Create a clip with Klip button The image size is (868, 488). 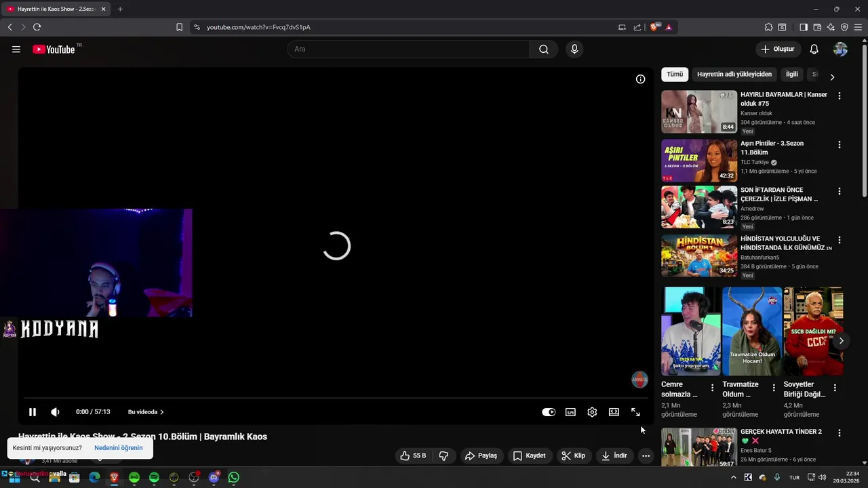[573, 456]
